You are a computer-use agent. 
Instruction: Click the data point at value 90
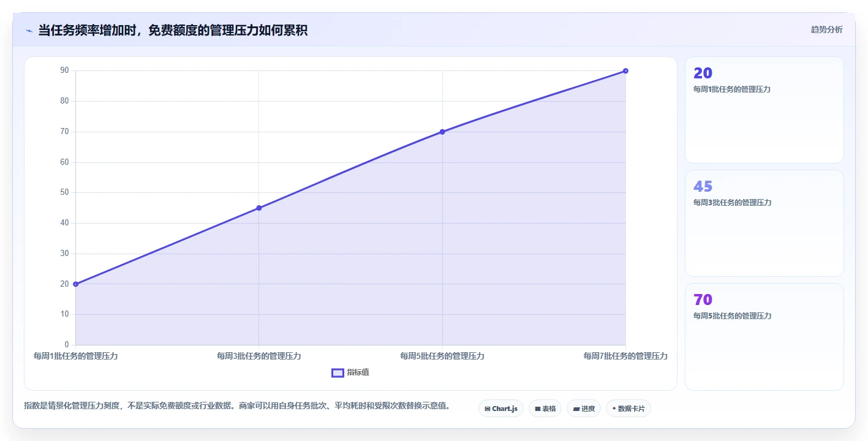pyautogui.click(x=625, y=71)
